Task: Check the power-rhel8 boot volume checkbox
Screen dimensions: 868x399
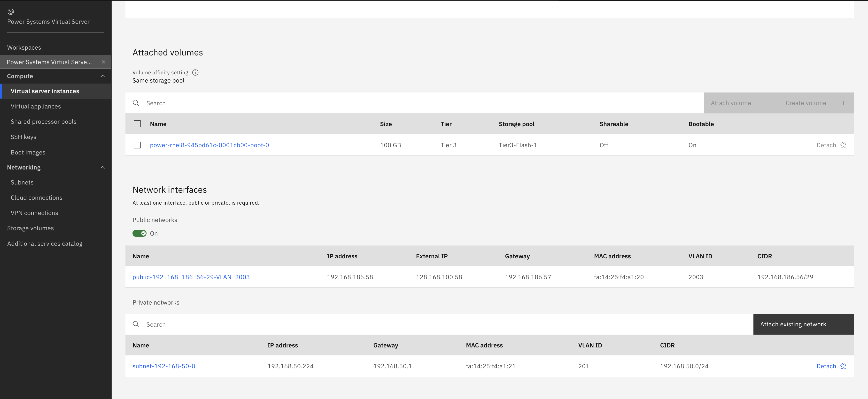Action: (x=137, y=145)
